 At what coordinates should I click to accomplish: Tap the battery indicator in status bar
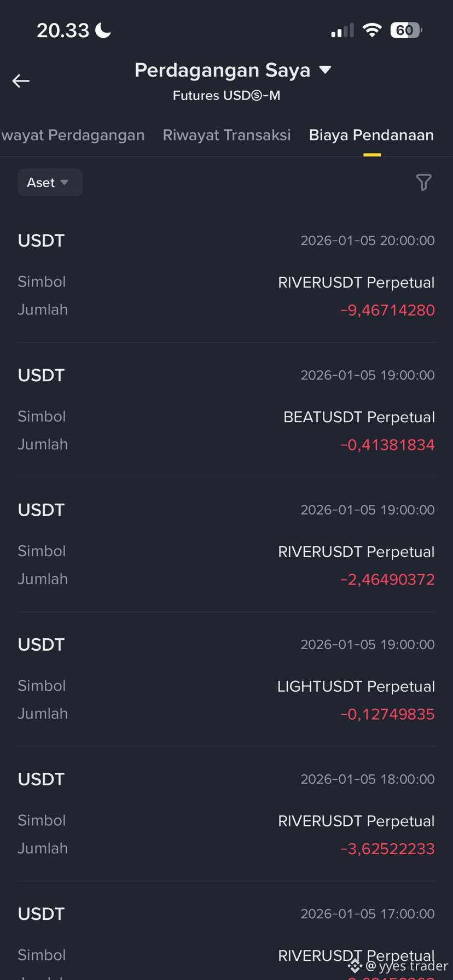[x=406, y=30]
